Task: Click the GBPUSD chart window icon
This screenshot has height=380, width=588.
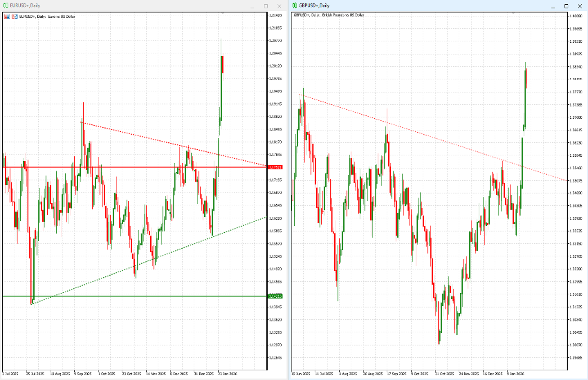Action: pos(293,6)
